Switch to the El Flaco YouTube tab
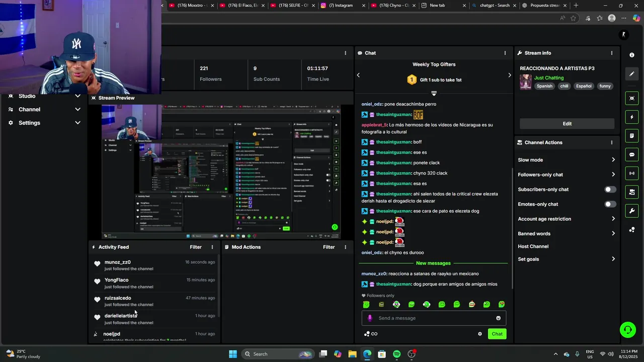This screenshot has height=362, width=644. tap(242, 6)
